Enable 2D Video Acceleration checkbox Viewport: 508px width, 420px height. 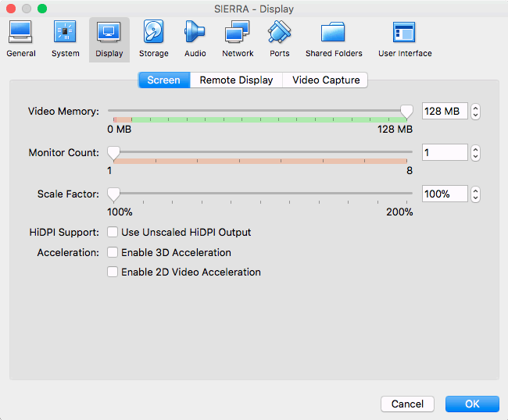pos(113,272)
